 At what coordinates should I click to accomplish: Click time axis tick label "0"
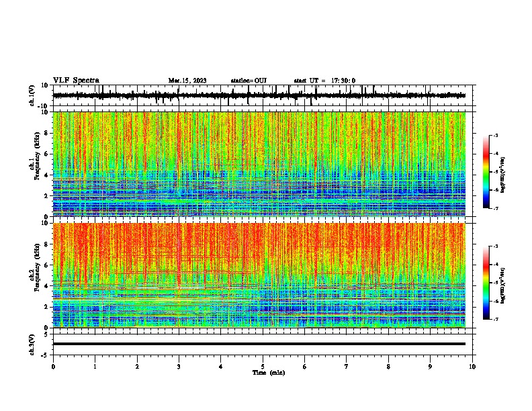(53, 367)
